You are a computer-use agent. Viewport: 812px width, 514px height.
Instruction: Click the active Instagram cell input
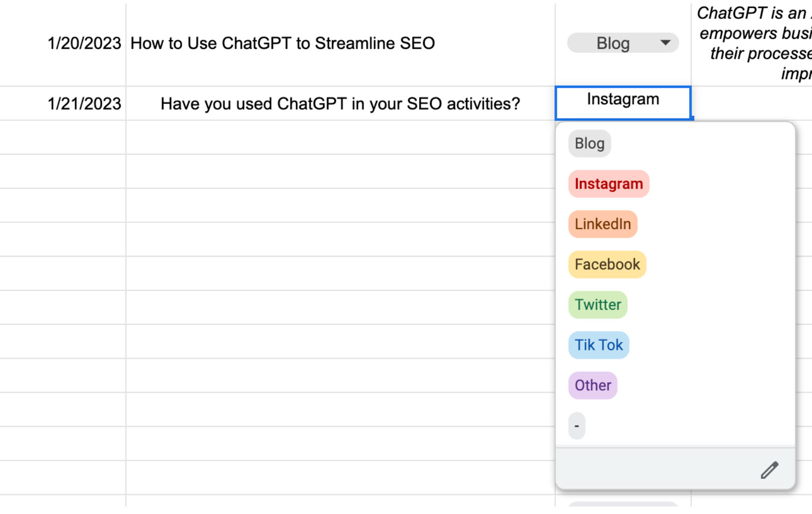(x=623, y=103)
